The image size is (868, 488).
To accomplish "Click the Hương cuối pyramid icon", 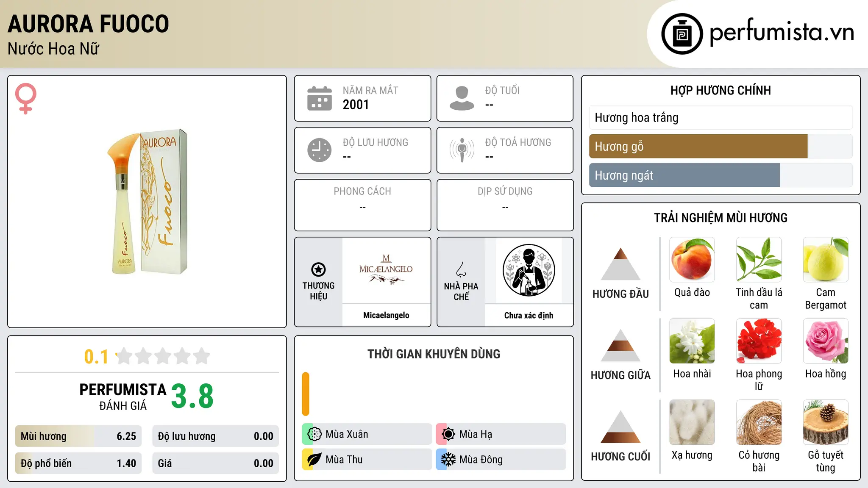I will pyautogui.click(x=620, y=427).
